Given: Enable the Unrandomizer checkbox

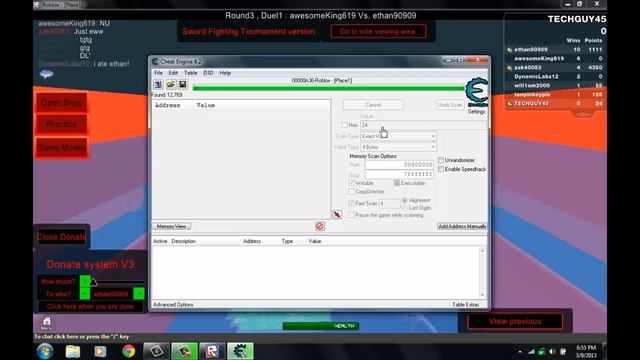Looking at the screenshot, I should 441,160.
